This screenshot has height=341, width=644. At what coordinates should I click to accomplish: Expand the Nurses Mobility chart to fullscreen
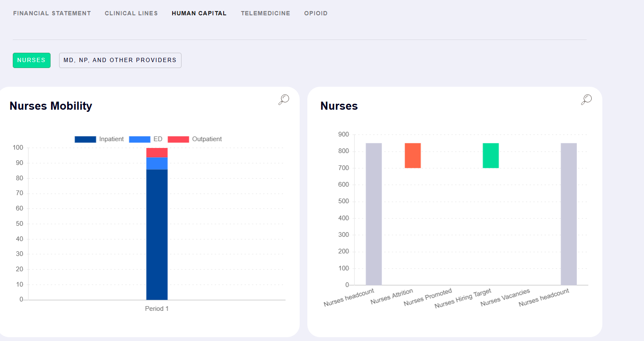[x=284, y=99]
